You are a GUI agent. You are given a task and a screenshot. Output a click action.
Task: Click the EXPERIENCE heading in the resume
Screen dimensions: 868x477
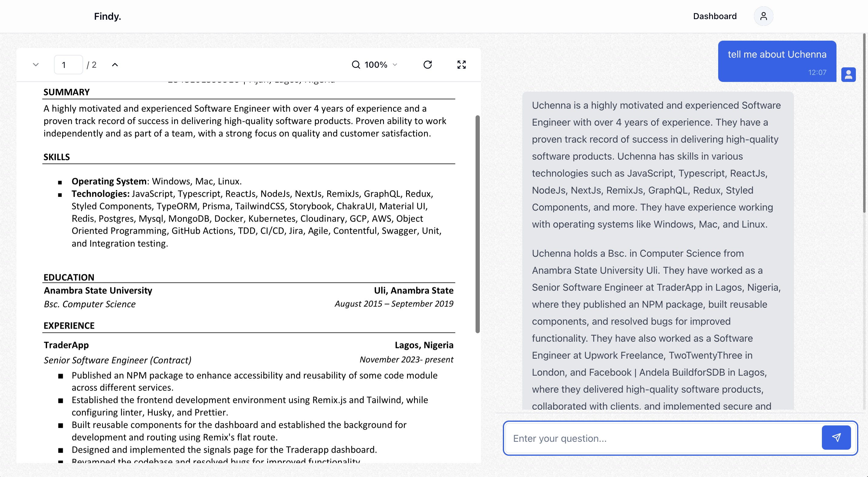(69, 326)
